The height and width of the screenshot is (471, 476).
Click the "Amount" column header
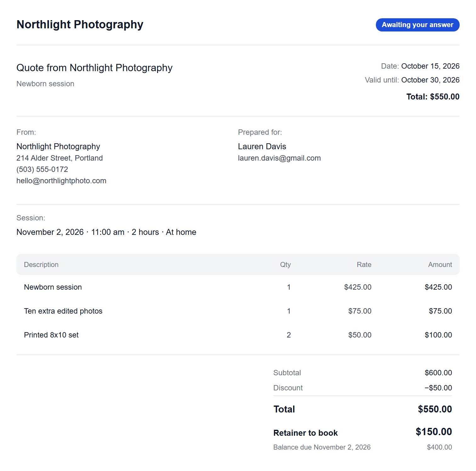[440, 264]
